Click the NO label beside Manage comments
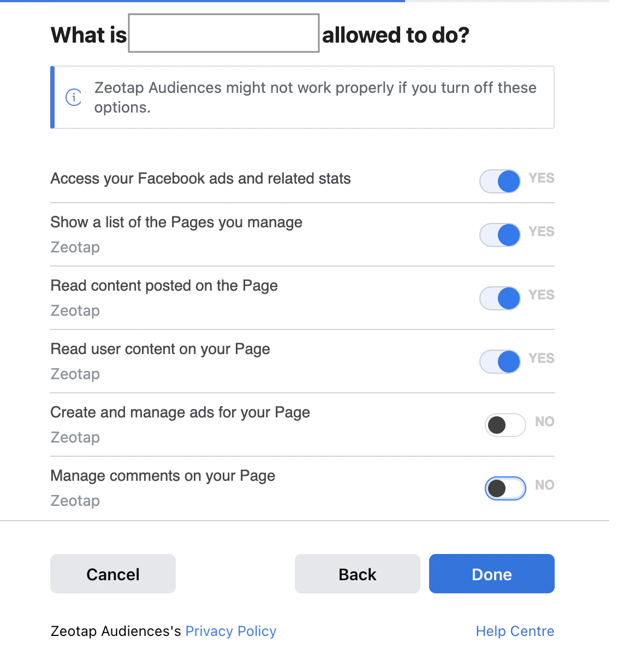Image resolution: width=630 pixels, height=672 pixels. 545,485
